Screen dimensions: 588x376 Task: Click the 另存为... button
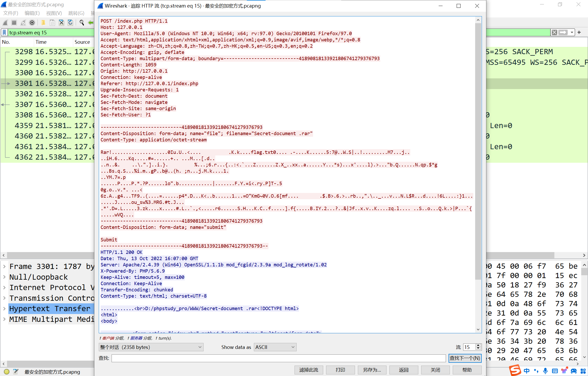click(x=372, y=370)
